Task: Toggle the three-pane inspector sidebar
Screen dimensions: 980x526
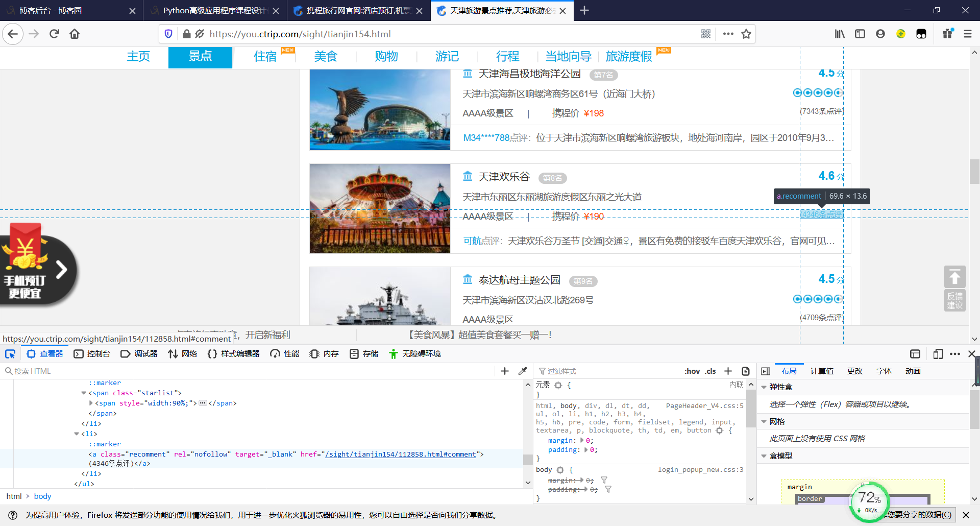Action: pos(766,371)
